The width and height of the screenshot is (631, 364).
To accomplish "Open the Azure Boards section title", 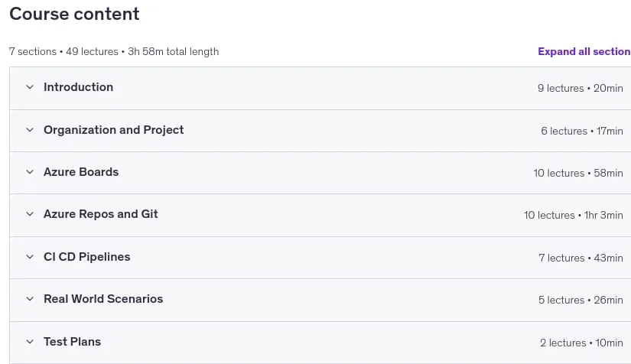I will [81, 172].
